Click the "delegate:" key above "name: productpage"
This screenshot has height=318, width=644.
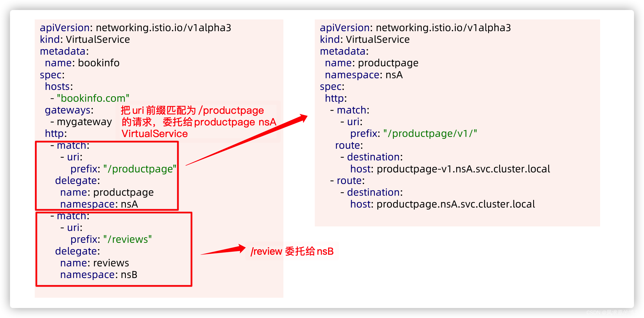point(78,181)
